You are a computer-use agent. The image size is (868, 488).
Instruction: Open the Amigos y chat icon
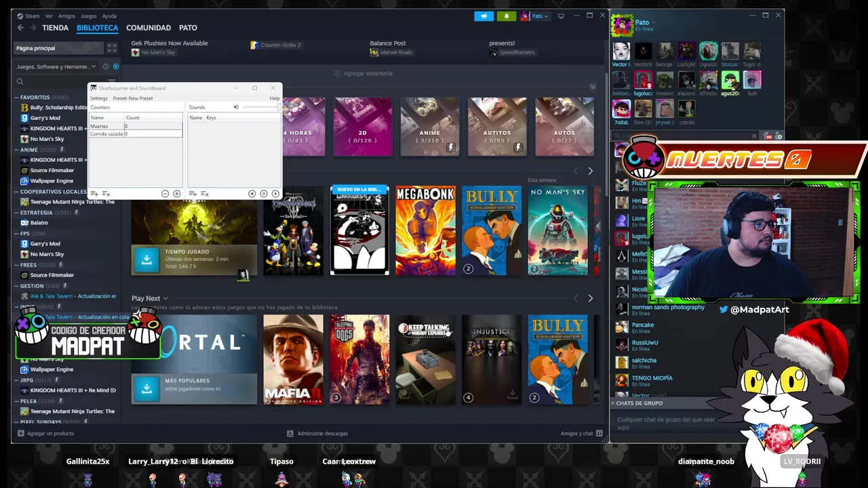(599, 433)
